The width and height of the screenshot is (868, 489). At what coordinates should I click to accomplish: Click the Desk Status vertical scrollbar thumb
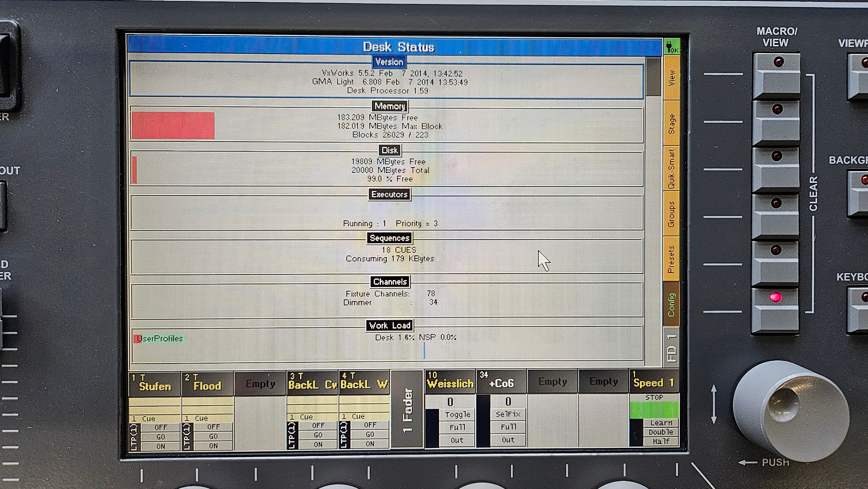[653, 77]
